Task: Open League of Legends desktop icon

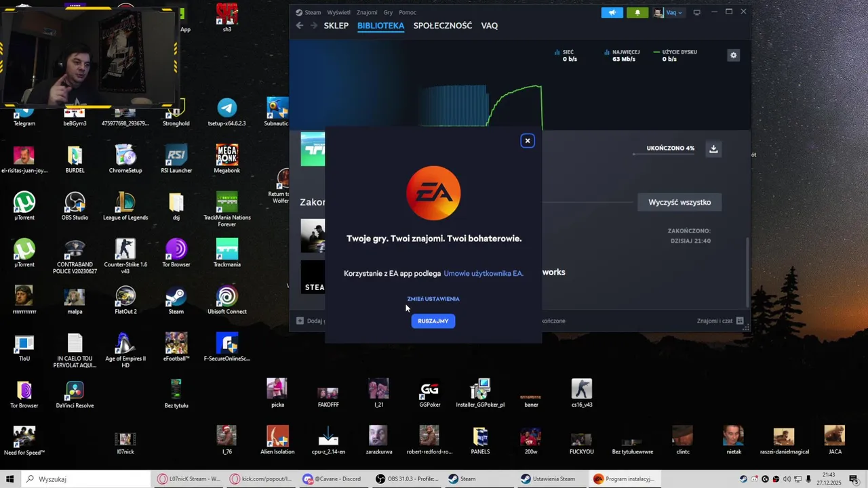Action: pyautogui.click(x=125, y=206)
